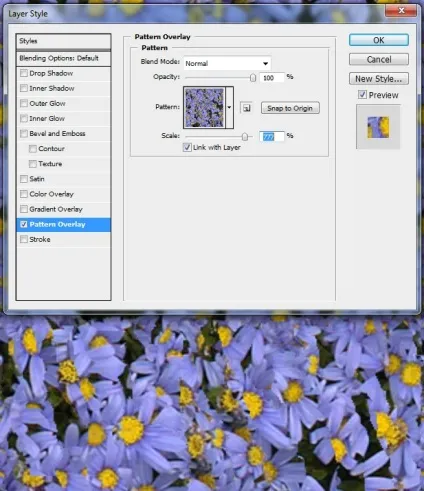Click the Snap to Origin button
424x491 pixels.
tap(290, 108)
